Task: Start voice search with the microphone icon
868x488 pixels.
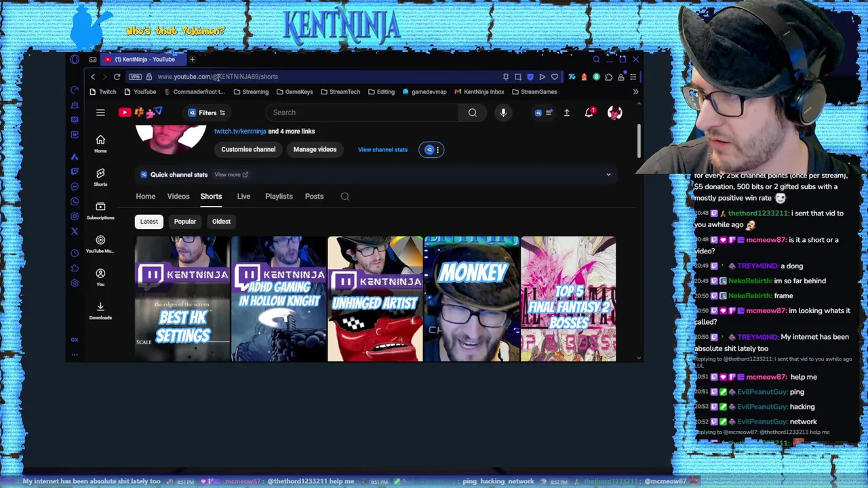Action: [503, 113]
